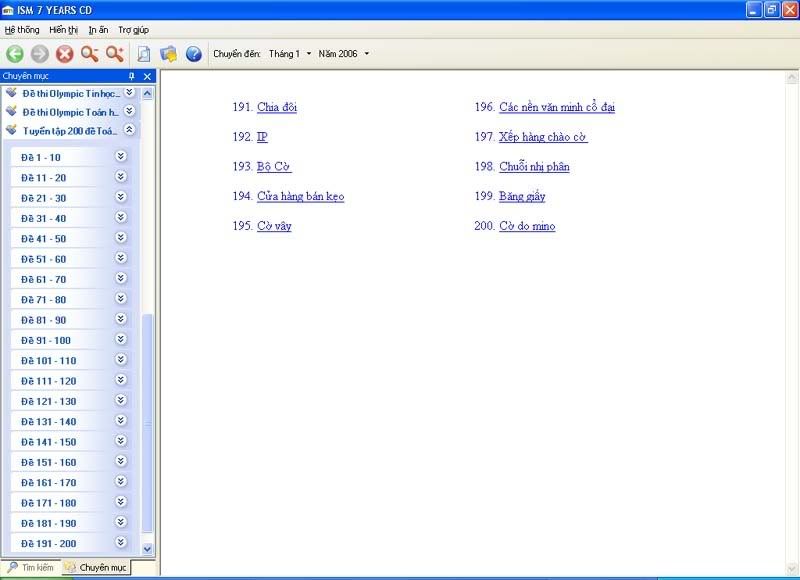The height and width of the screenshot is (580, 800).
Task: Open help with the blue question icon
Action: (x=194, y=54)
